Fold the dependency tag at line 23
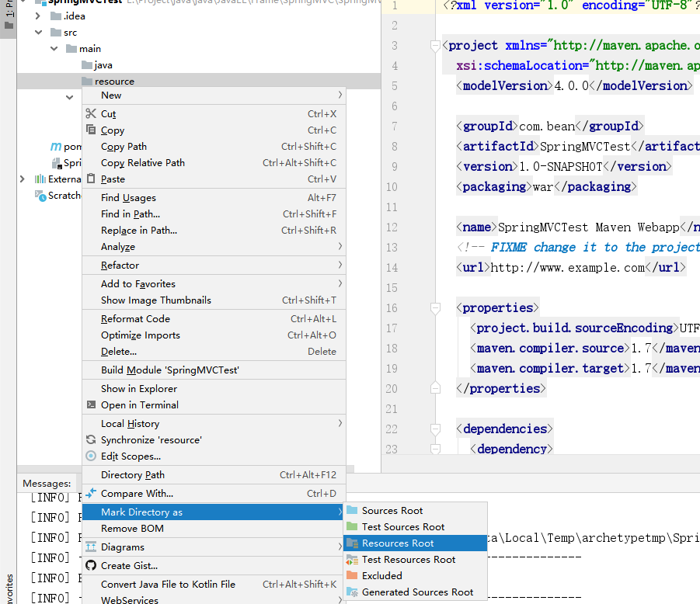700x604 pixels. tap(435, 448)
